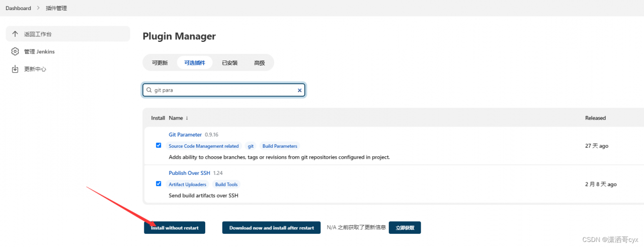Clear the search field with the X

tap(299, 90)
